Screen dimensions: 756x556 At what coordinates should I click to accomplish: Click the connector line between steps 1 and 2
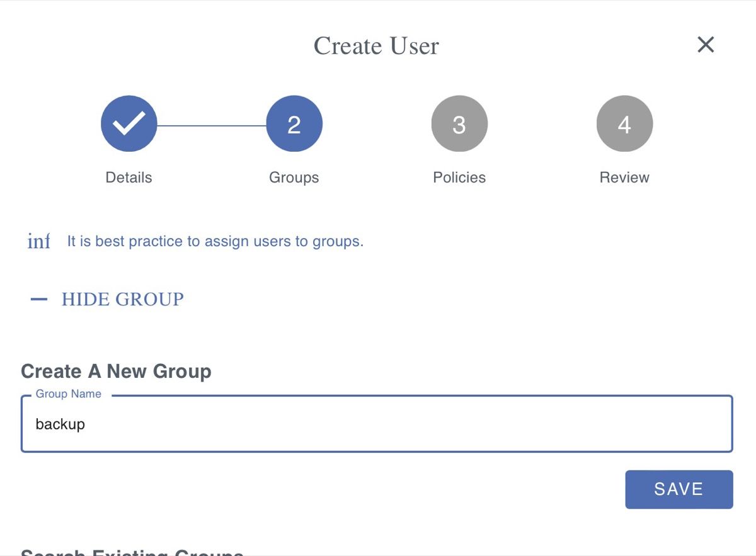[212, 125]
